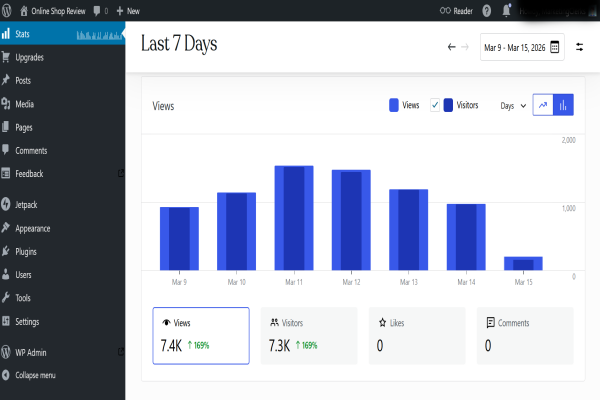Image resolution: width=600 pixels, height=400 pixels.
Task: Open the Reader link
Action: 456,10
